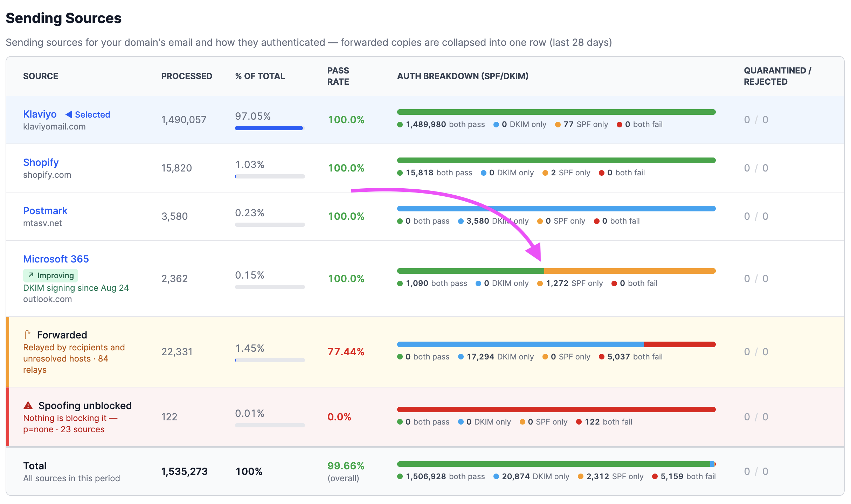Click the 100.0% pass rate for Shopify
This screenshot has height=504, width=851.
[x=346, y=168]
